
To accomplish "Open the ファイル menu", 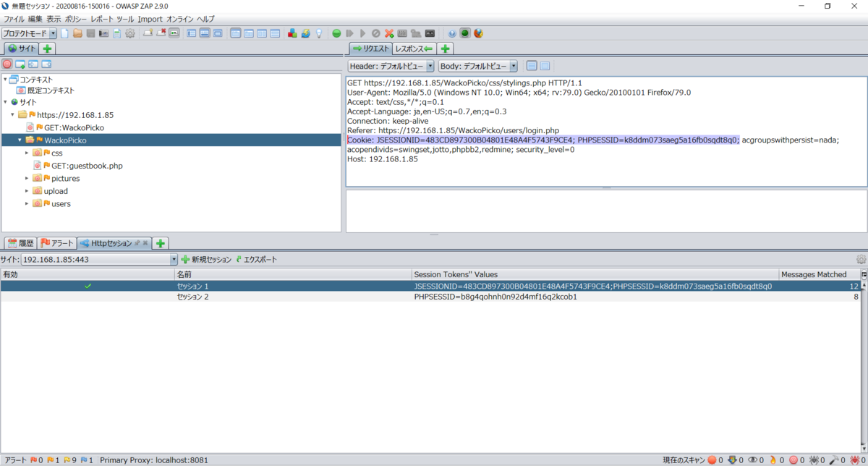I will [14, 19].
